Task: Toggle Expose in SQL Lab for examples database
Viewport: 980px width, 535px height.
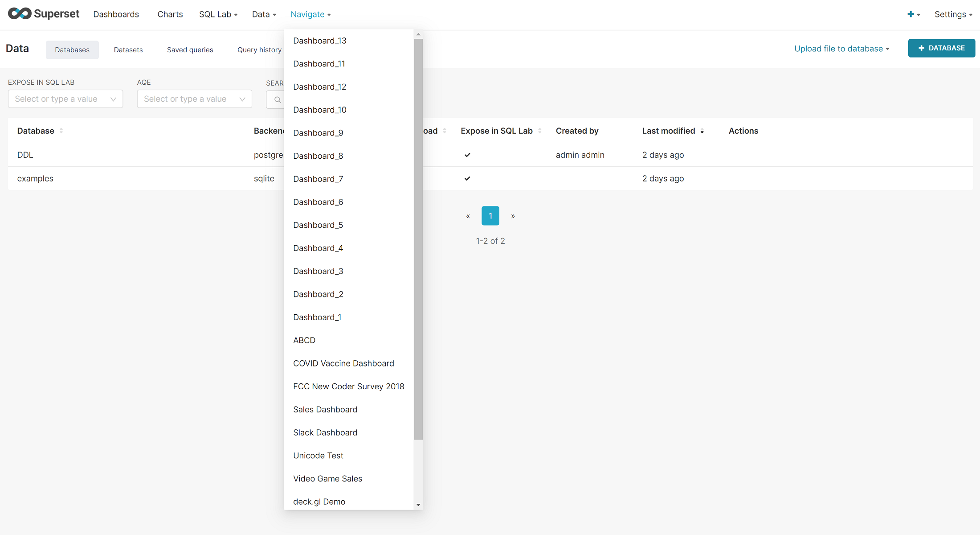Action: pos(467,178)
